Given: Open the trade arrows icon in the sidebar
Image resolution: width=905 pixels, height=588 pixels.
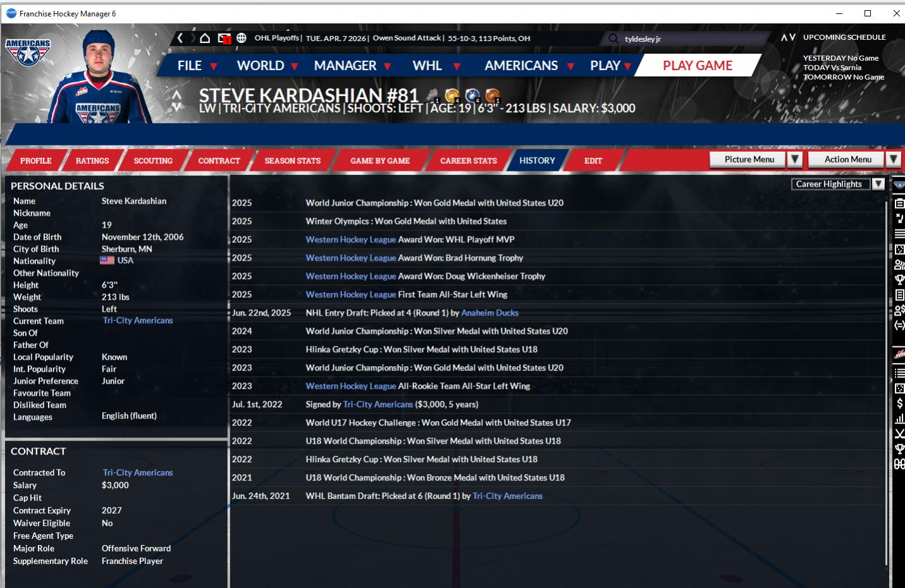Looking at the screenshot, I should 899,326.
